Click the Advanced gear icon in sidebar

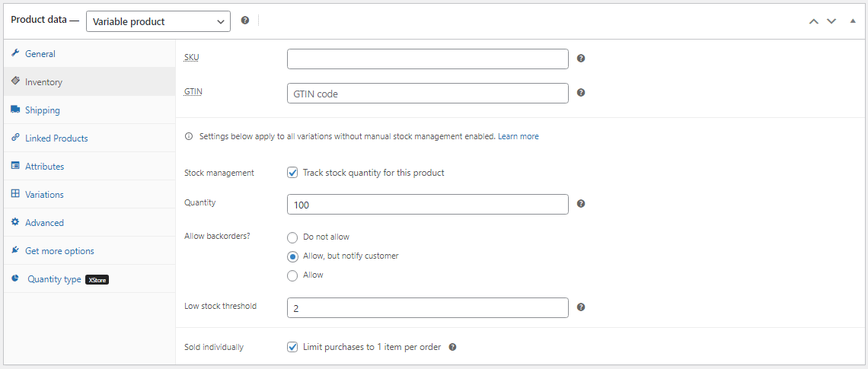click(x=15, y=222)
